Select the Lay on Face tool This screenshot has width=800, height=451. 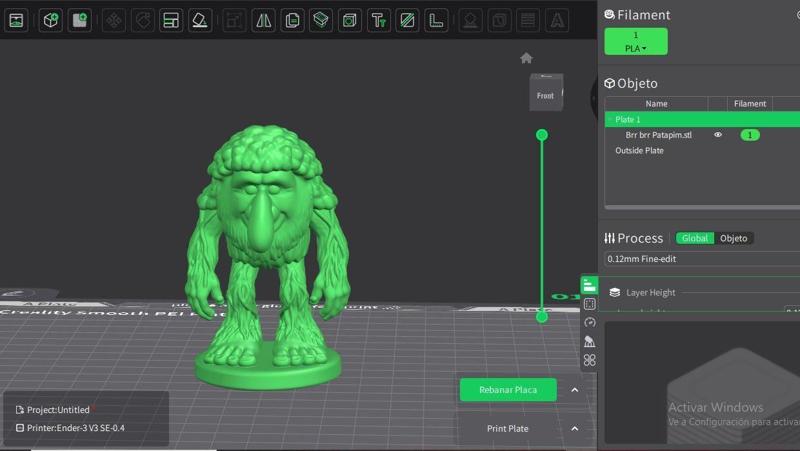click(x=200, y=19)
